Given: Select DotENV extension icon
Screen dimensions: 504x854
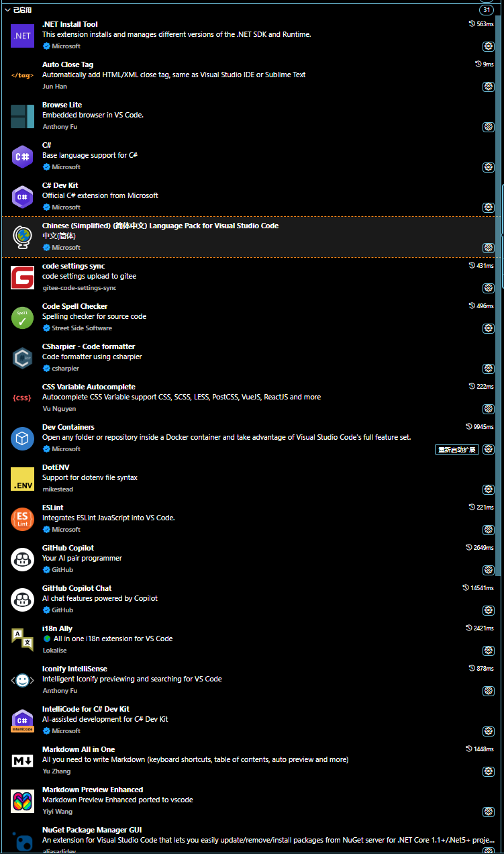Looking at the screenshot, I should (x=22, y=479).
